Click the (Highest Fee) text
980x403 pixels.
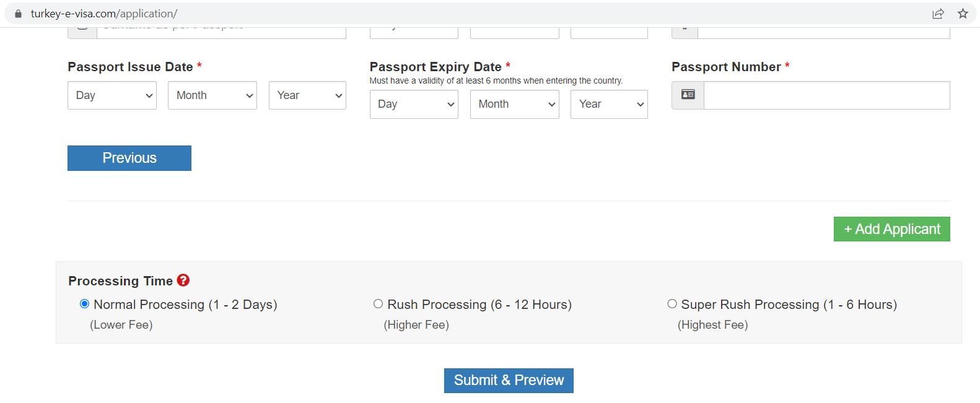tap(713, 325)
